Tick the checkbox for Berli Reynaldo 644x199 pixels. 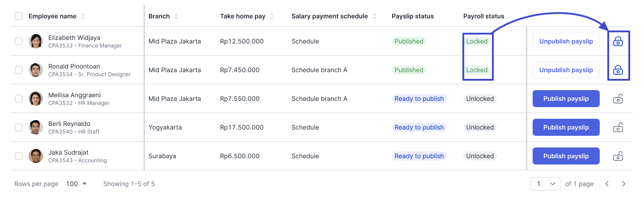(x=19, y=127)
